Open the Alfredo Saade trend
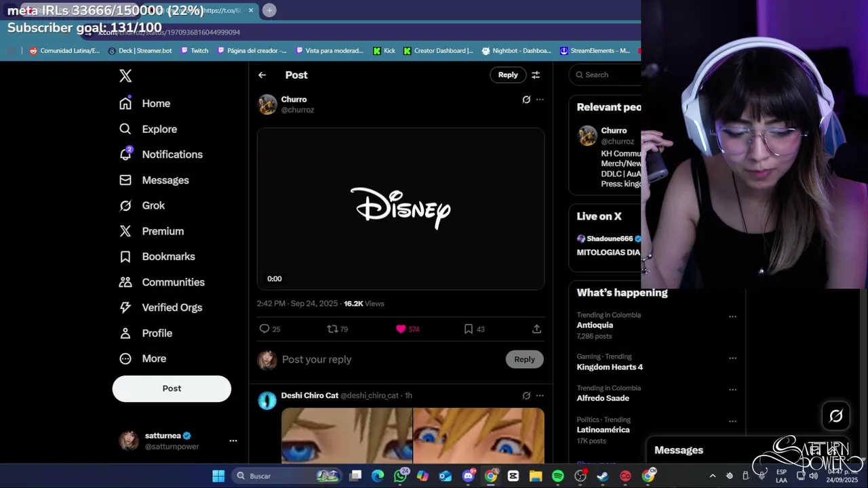The height and width of the screenshot is (488, 868). pos(603,399)
